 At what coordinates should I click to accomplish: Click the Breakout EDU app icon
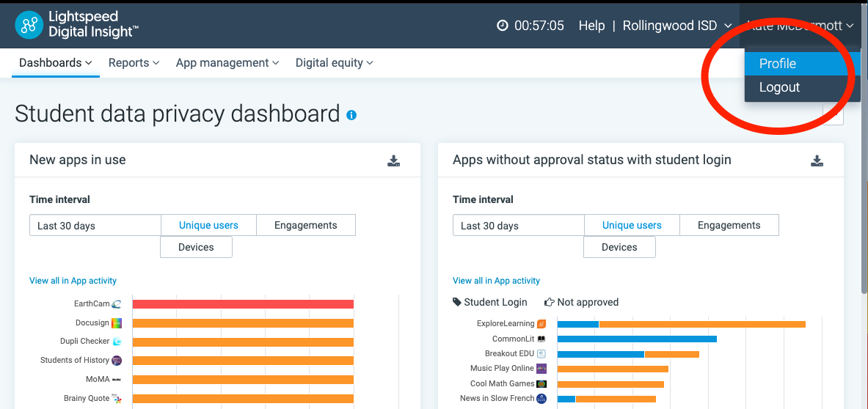tap(541, 354)
